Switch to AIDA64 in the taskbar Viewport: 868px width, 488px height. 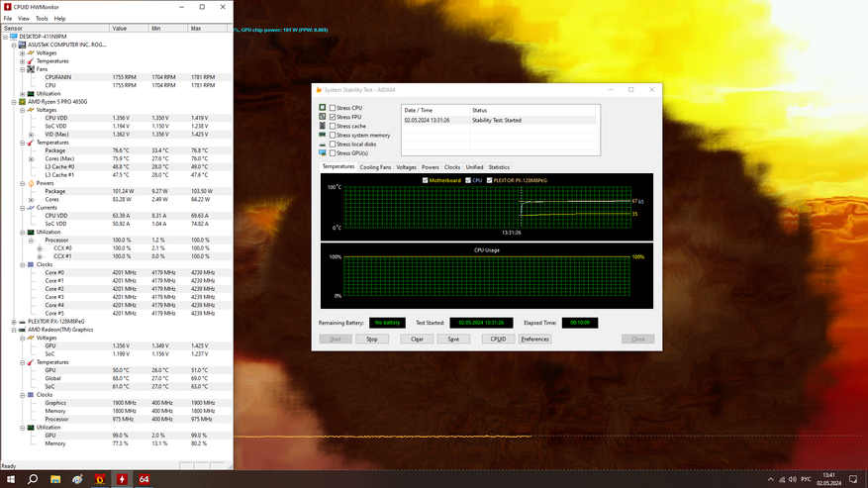point(144,479)
